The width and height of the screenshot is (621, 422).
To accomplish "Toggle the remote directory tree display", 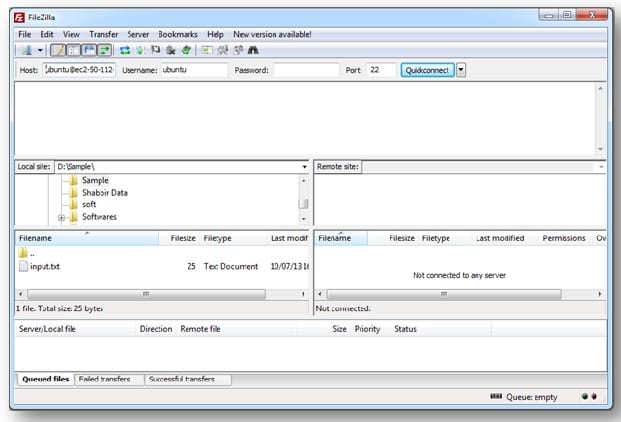I will 89,50.
